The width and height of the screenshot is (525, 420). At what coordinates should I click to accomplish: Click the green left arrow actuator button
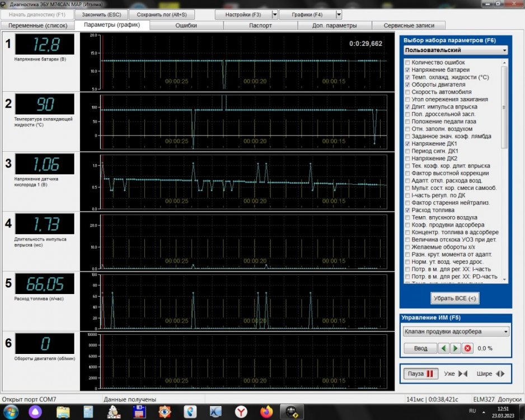444,348
